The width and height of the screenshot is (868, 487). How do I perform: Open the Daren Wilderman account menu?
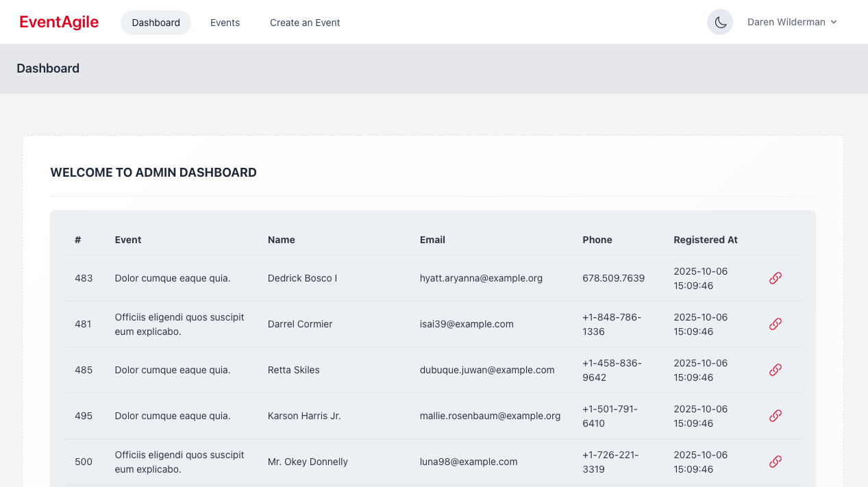[x=786, y=22]
